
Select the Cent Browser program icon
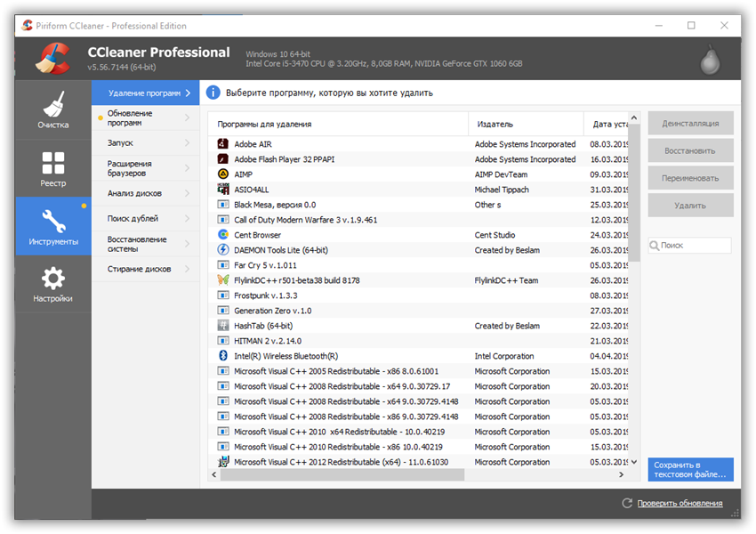[223, 235]
